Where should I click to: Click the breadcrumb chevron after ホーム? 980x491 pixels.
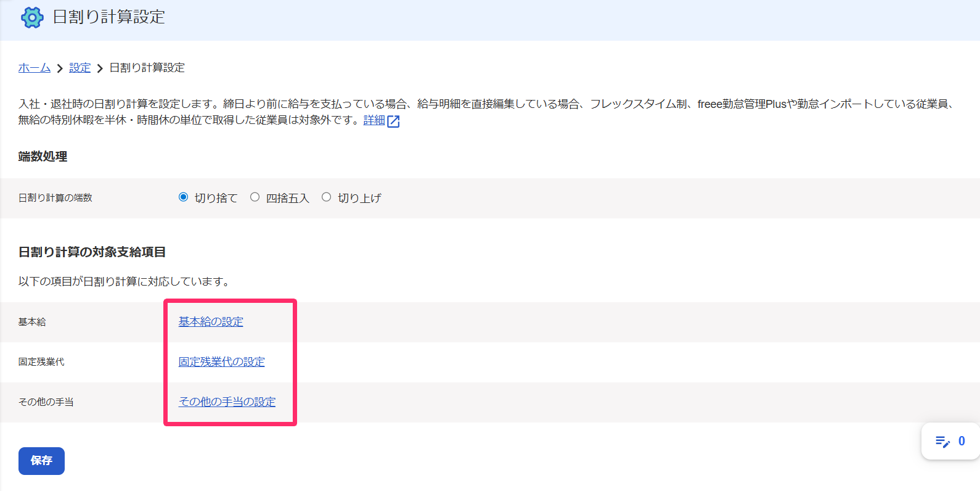pyautogui.click(x=60, y=68)
